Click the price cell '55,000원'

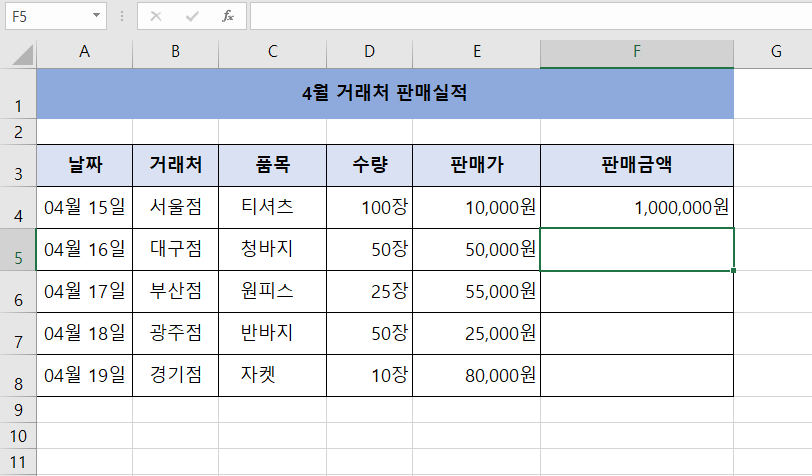[476, 292]
